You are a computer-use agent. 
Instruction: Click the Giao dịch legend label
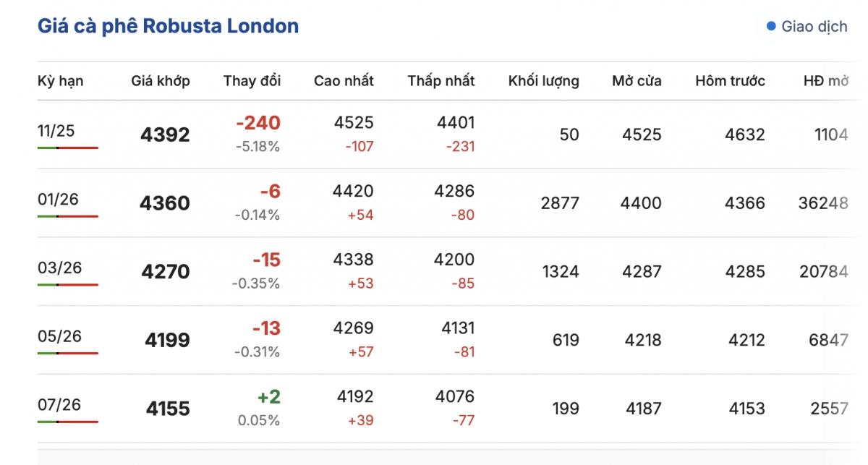coord(814,27)
